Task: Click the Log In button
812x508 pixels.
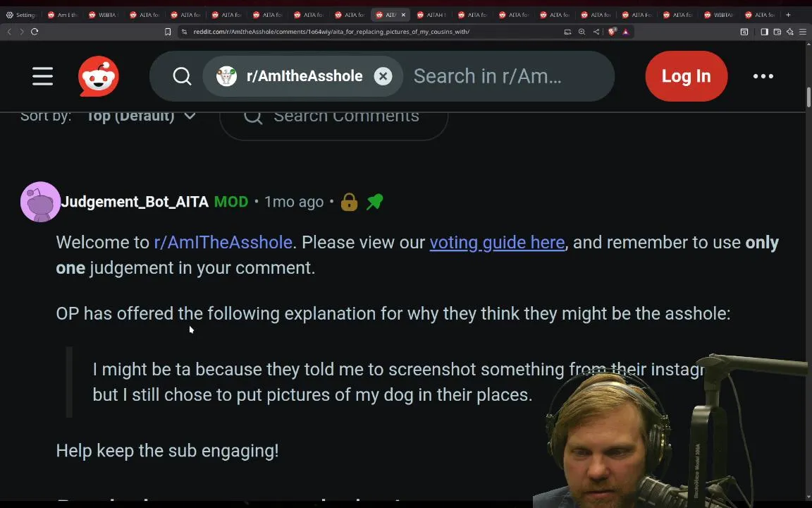Action: [686, 76]
